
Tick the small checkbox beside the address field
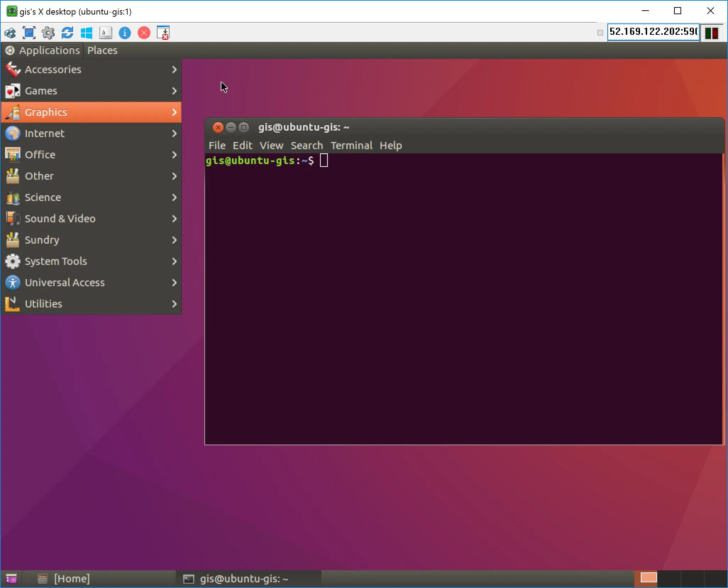[x=600, y=33]
